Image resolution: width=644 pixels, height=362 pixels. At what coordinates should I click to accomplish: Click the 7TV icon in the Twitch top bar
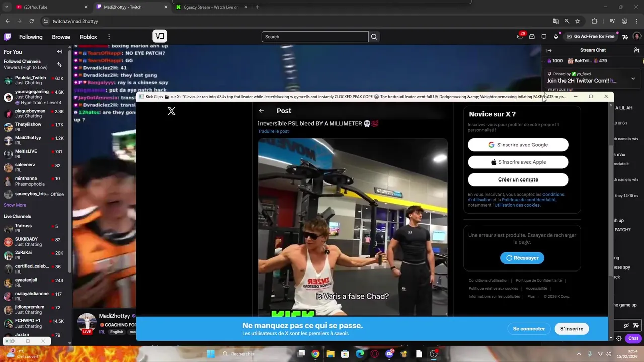[625, 37]
